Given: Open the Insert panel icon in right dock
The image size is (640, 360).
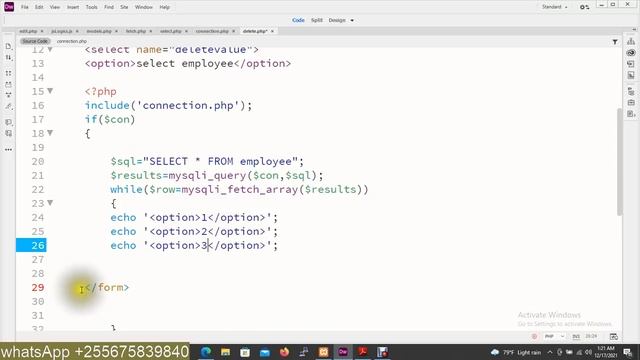Looking at the screenshot, I should [631, 64].
